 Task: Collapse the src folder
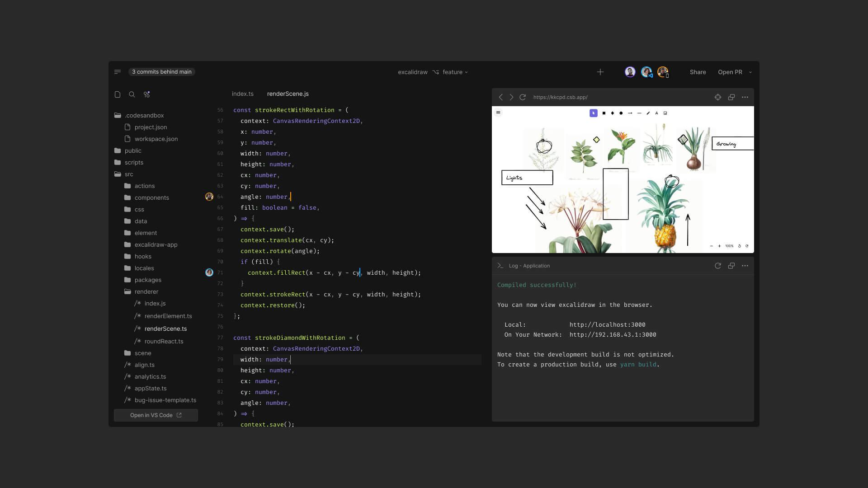pyautogui.click(x=129, y=174)
